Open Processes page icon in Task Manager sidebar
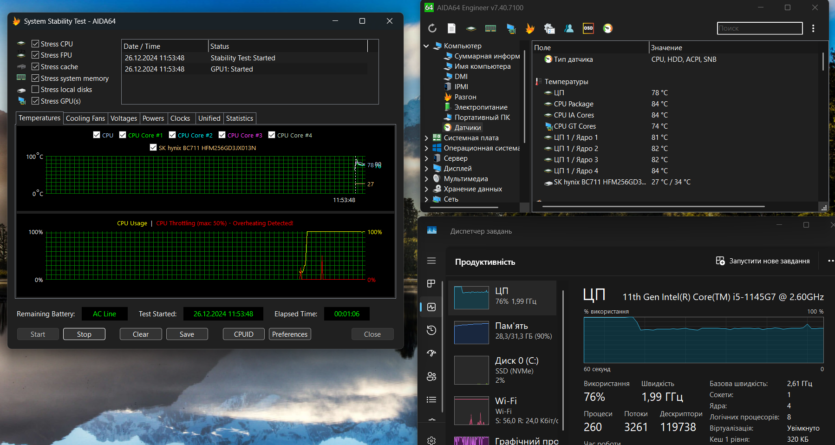Image resolution: width=835 pixels, height=445 pixels. click(431, 283)
